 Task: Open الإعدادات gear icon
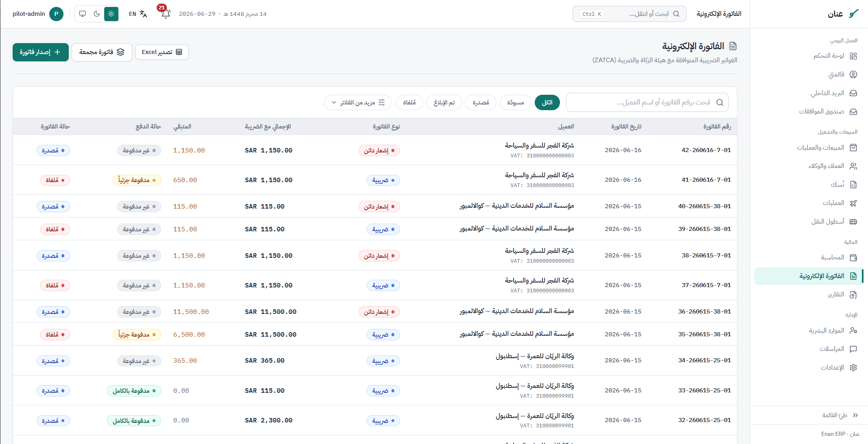(x=853, y=368)
